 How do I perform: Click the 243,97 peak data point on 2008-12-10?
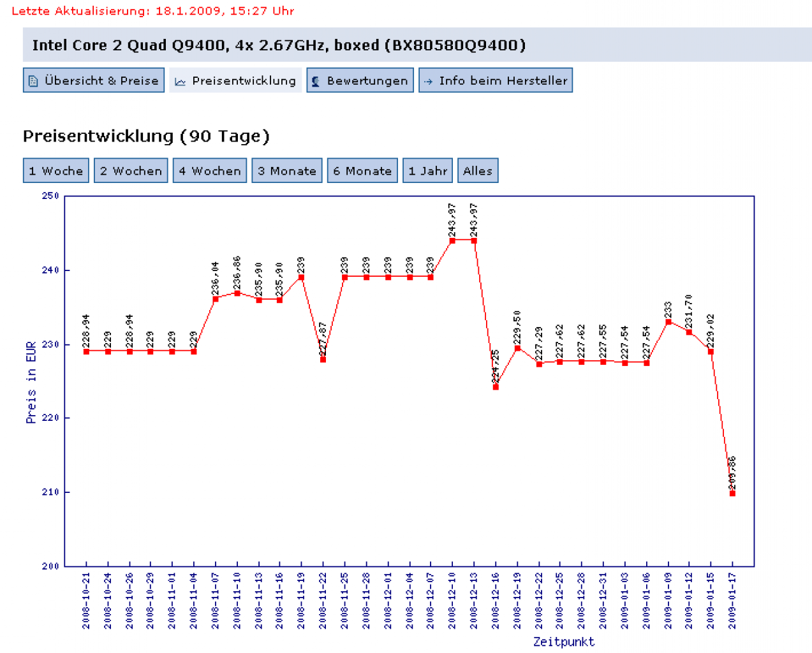(x=452, y=240)
